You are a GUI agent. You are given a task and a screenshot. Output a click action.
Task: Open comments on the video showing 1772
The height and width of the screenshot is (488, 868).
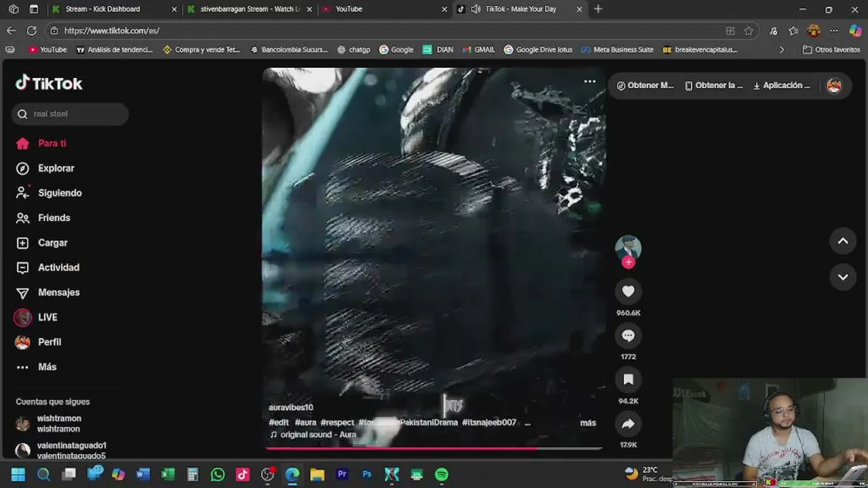click(628, 335)
